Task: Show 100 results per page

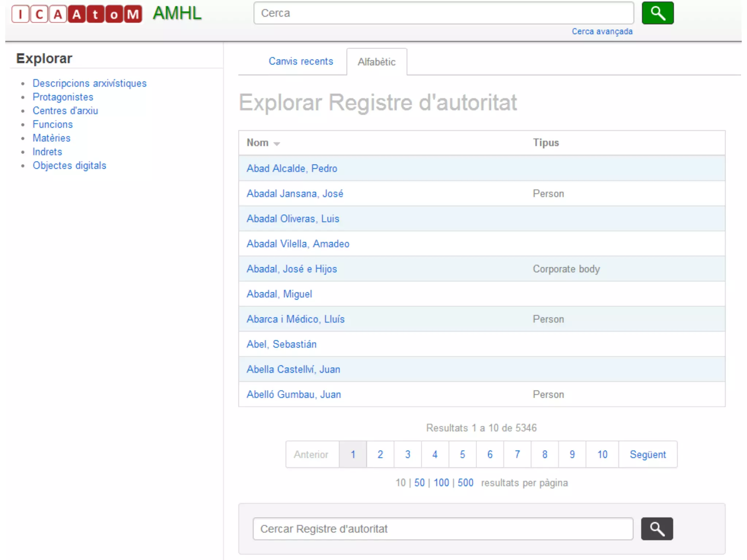Action: point(441,483)
